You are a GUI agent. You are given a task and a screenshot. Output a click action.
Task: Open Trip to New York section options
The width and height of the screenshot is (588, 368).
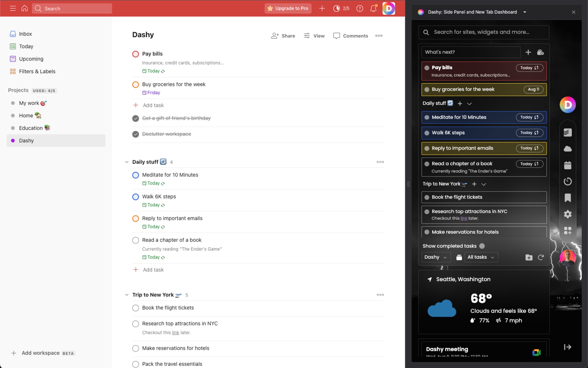(380, 295)
